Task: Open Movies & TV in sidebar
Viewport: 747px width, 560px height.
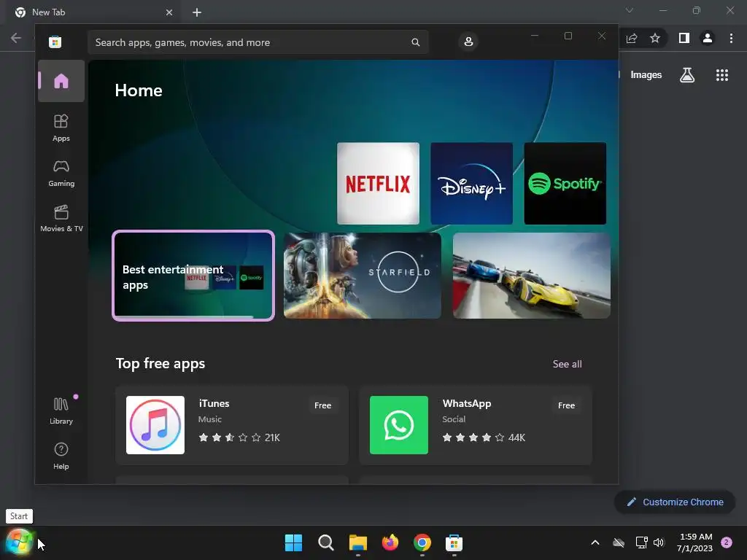Action: [61, 219]
